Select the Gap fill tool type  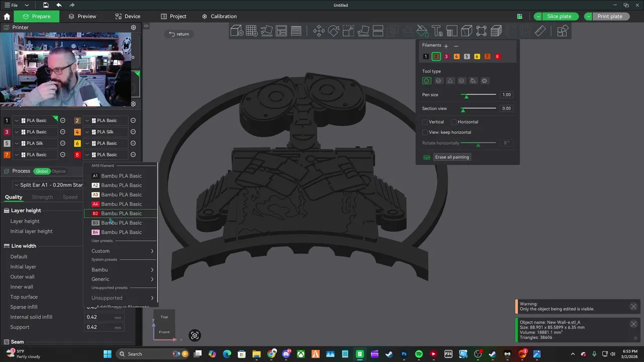coord(485,81)
